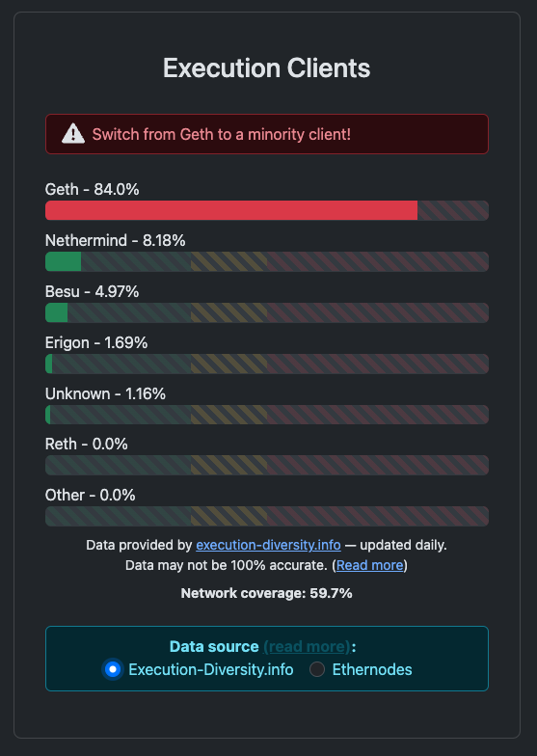
Task: Click the Execution Clients heading
Action: pyautogui.click(x=266, y=67)
